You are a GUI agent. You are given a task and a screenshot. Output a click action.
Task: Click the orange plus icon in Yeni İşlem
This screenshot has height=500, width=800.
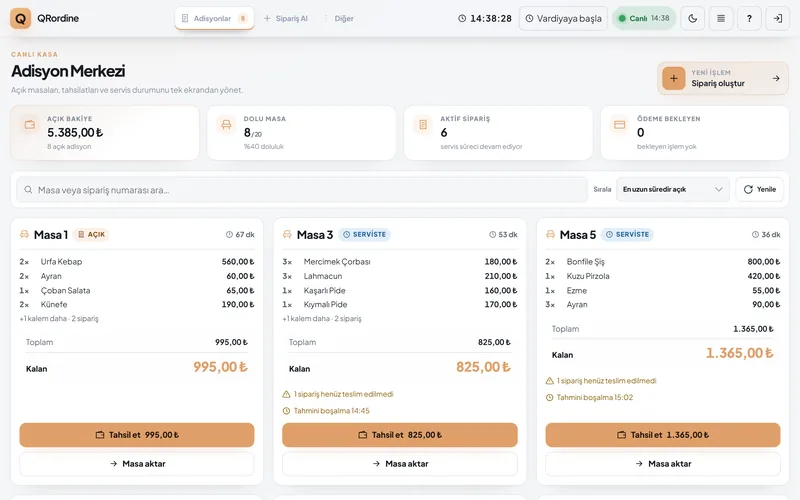(x=673, y=79)
